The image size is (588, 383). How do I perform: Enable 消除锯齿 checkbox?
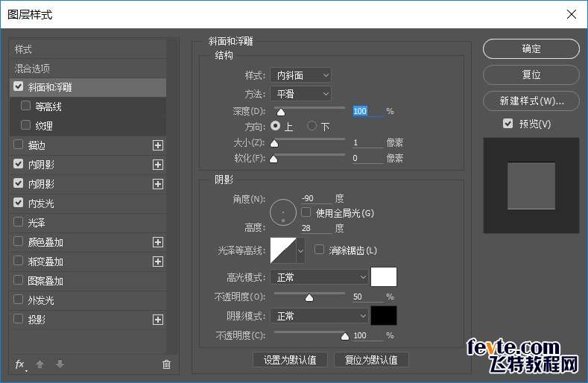(x=319, y=250)
